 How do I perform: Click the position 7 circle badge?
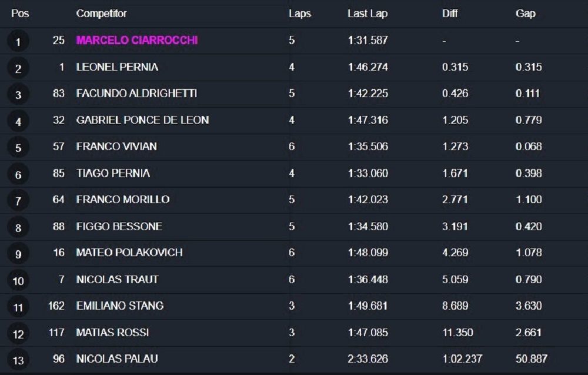[18, 201]
